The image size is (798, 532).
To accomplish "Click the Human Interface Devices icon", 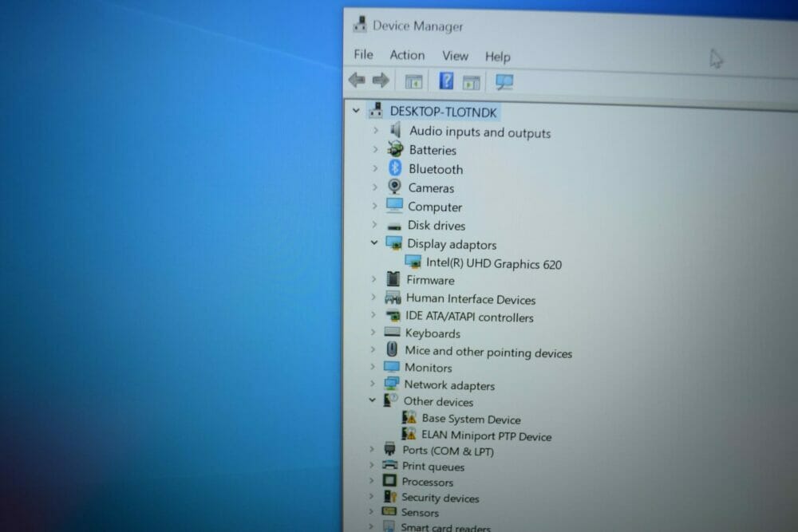I will pos(393,298).
